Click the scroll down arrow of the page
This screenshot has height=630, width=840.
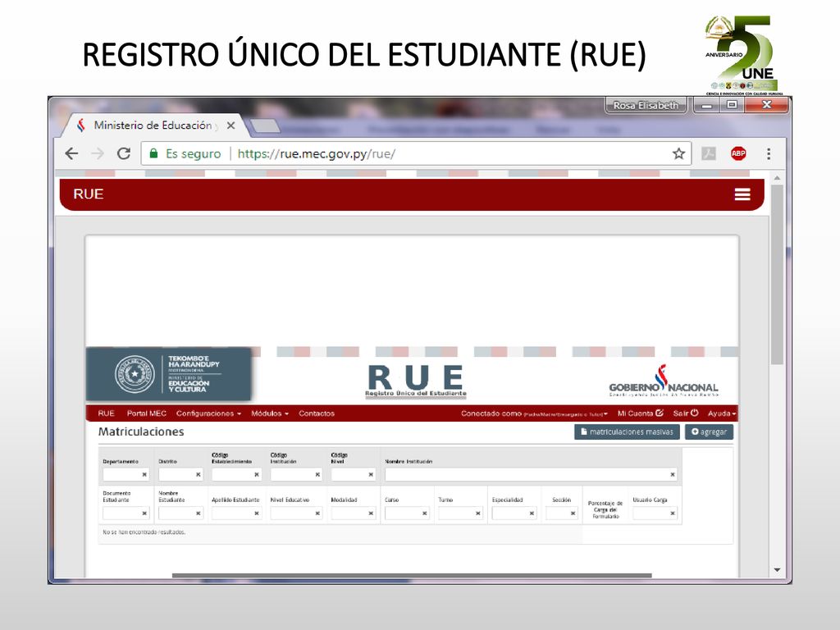point(777,570)
